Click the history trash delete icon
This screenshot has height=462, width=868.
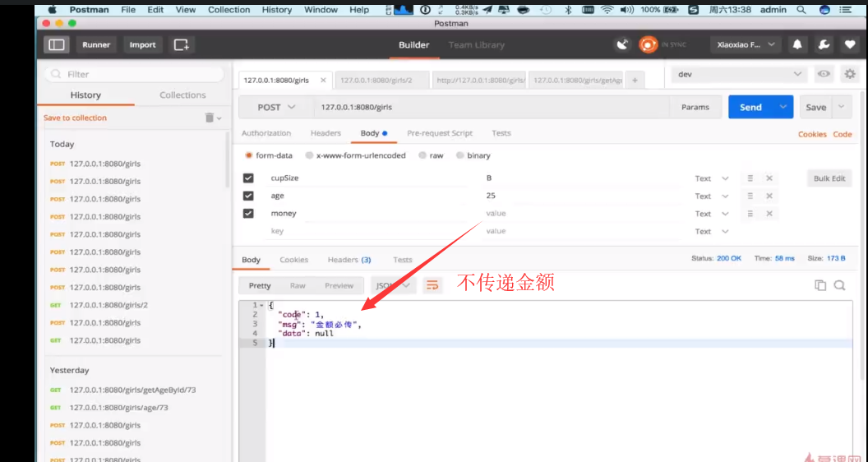pyautogui.click(x=210, y=118)
